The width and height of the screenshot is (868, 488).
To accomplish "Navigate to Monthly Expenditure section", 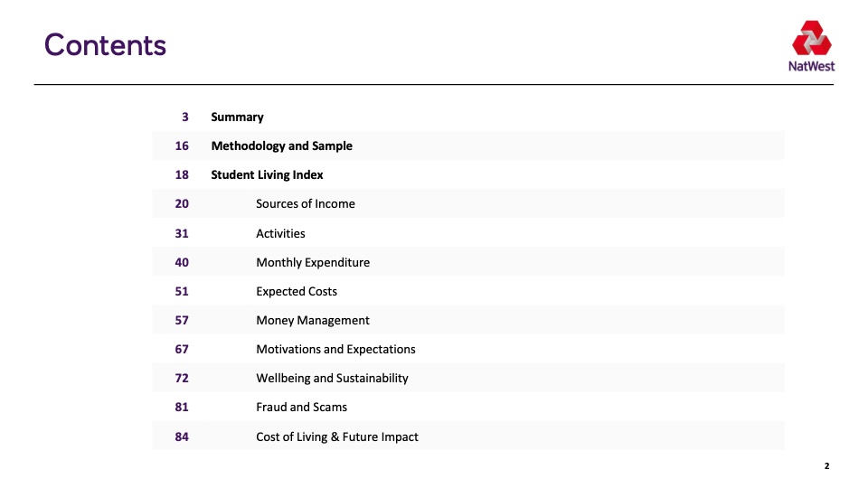I will 312,262.
